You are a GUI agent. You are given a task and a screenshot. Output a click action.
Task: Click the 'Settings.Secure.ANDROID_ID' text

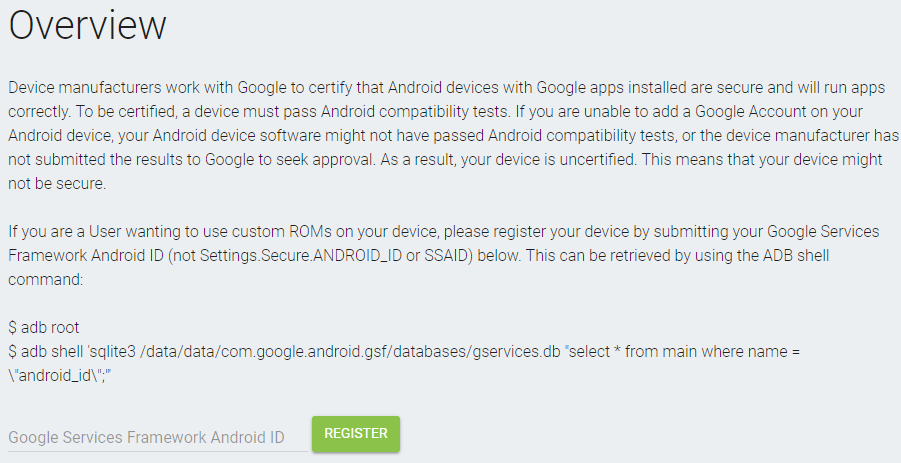click(x=350, y=255)
